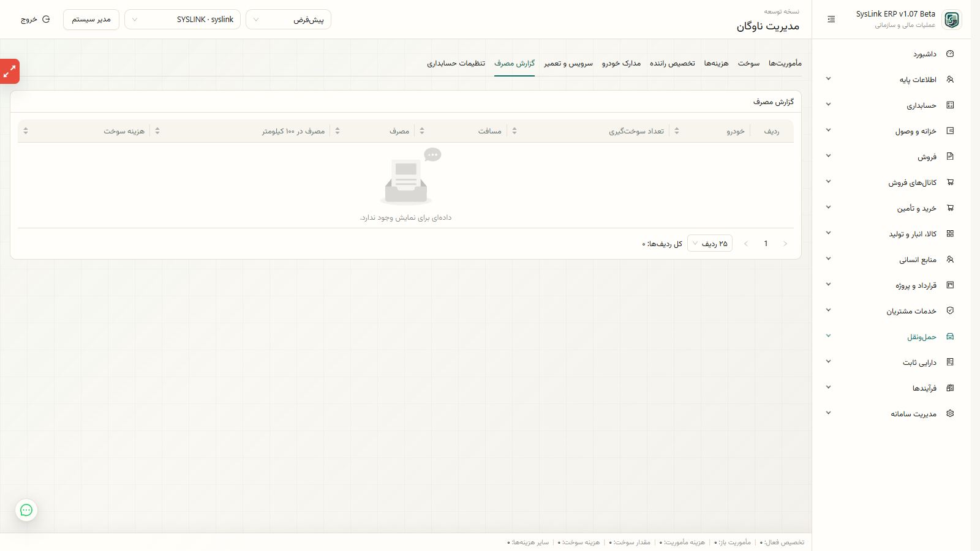Toggle sort on مسافت column
980x551 pixels.
coord(422,131)
